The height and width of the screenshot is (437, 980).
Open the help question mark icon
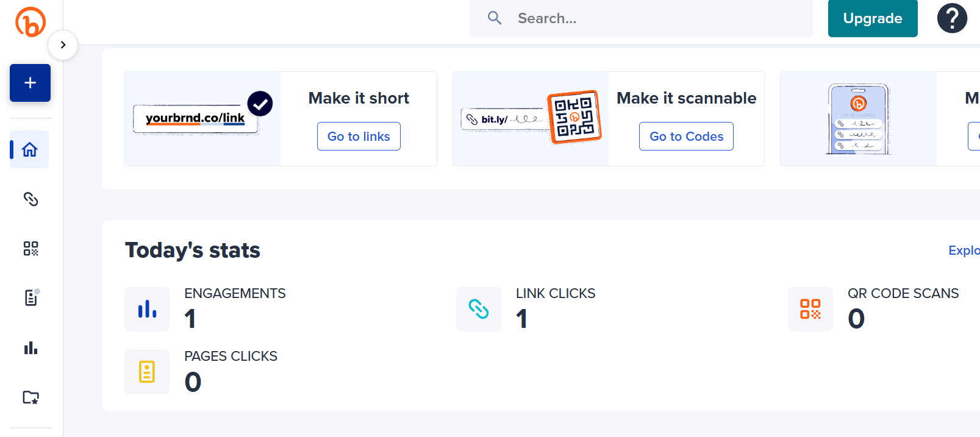tap(951, 18)
